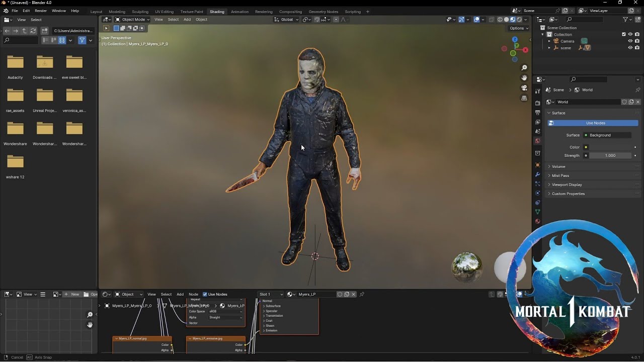Expand the Mist Pass panel
The width and height of the screenshot is (644, 362).
click(x=560, y=175)
